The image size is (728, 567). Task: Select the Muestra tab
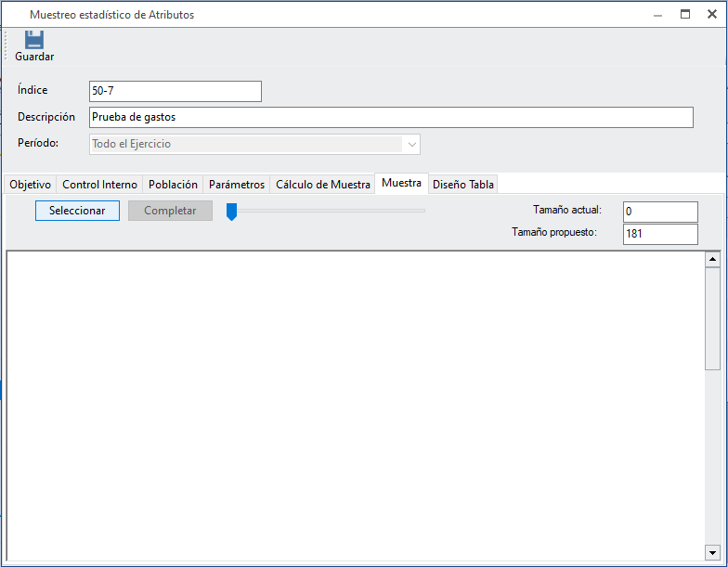tap(401, 184)
